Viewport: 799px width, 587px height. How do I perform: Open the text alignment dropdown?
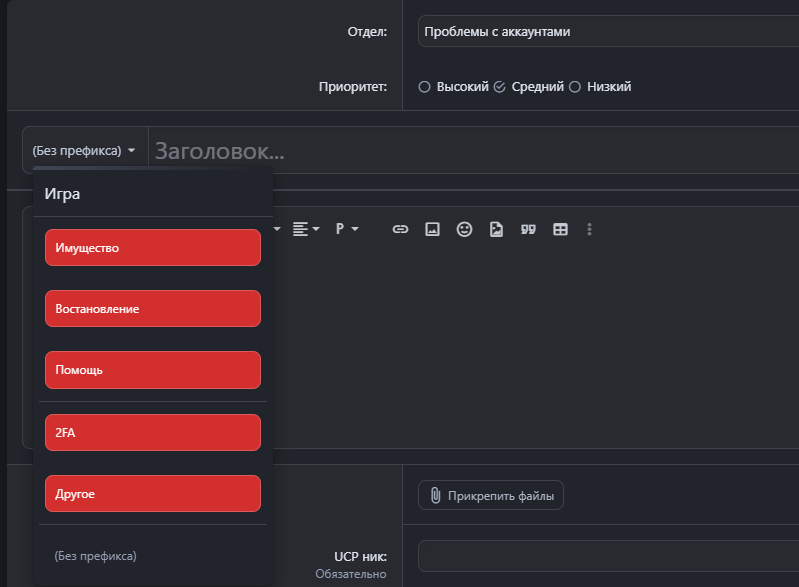click(x=305, y=229)
